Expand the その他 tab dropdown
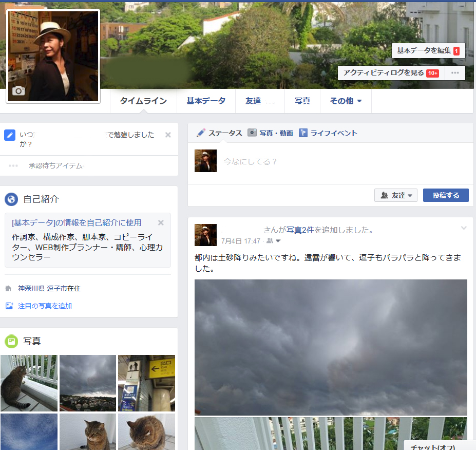The image size is (476, 450). click(346, 101)
